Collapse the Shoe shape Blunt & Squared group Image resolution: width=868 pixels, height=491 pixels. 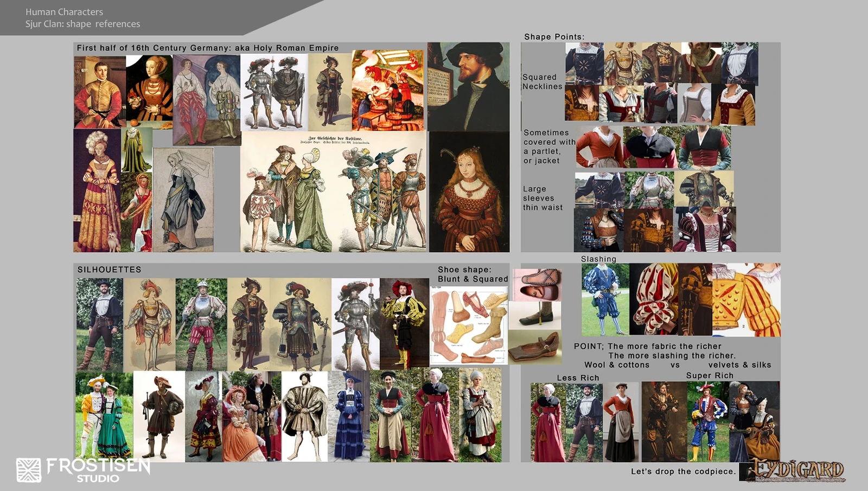pyautogui.click(x=473, y=273)
